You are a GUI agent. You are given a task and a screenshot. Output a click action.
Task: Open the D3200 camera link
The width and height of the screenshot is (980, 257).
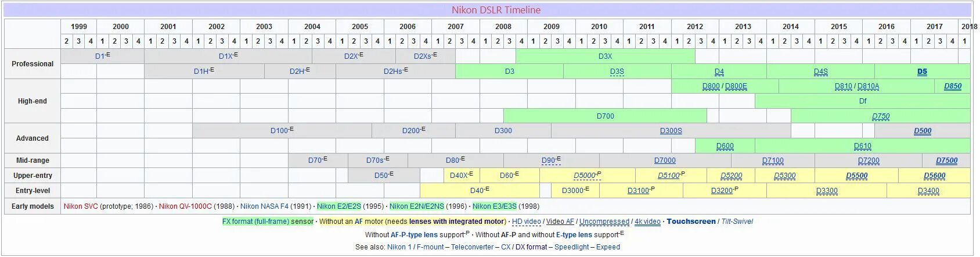click(x=722, y=191)
